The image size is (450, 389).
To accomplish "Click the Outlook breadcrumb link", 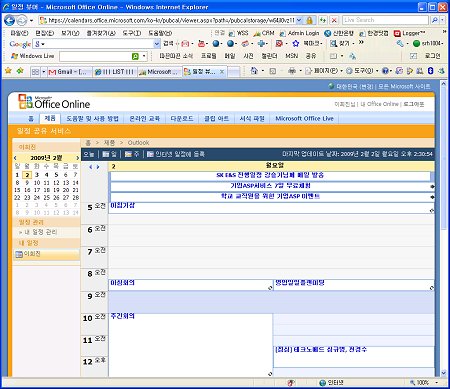I will point(138,143).
